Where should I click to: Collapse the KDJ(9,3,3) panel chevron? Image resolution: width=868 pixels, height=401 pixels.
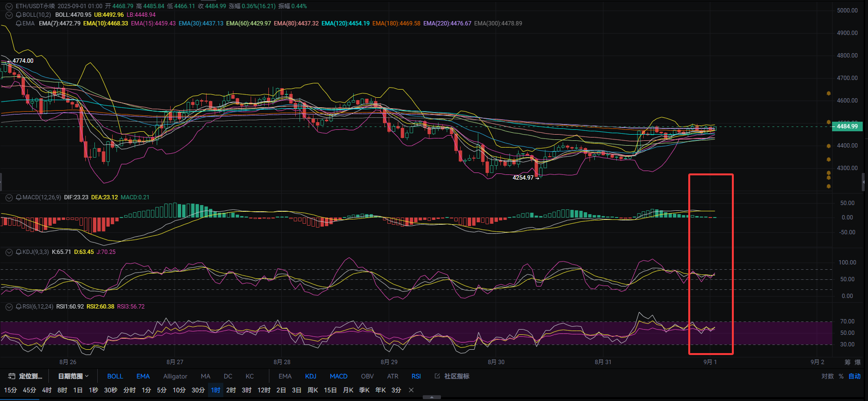[9, 252]
